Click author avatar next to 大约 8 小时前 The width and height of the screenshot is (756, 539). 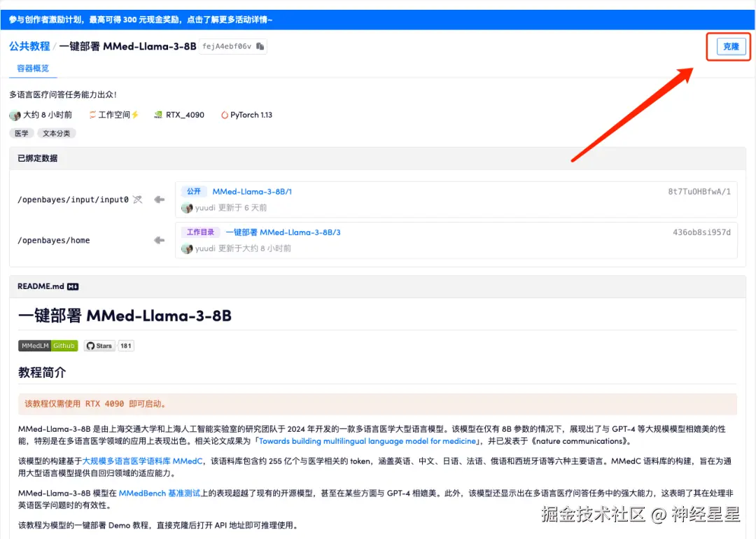tap(15, 115)
